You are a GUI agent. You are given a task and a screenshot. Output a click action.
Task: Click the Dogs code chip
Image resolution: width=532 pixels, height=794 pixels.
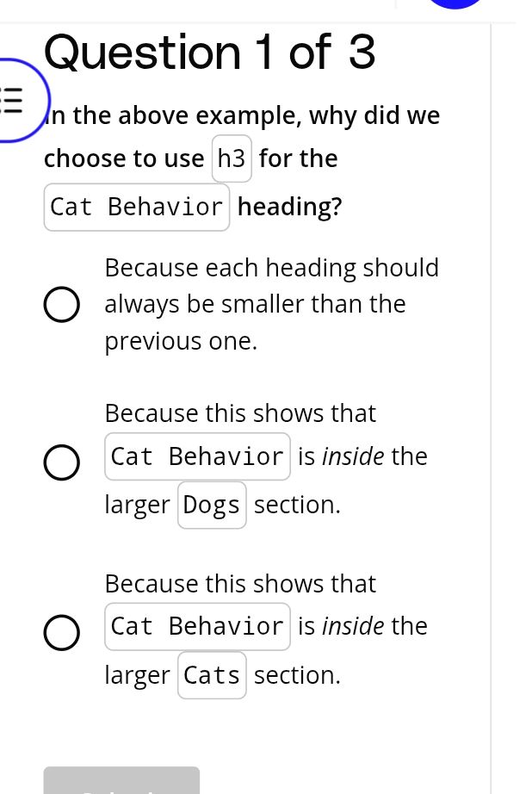pos(212,506)
